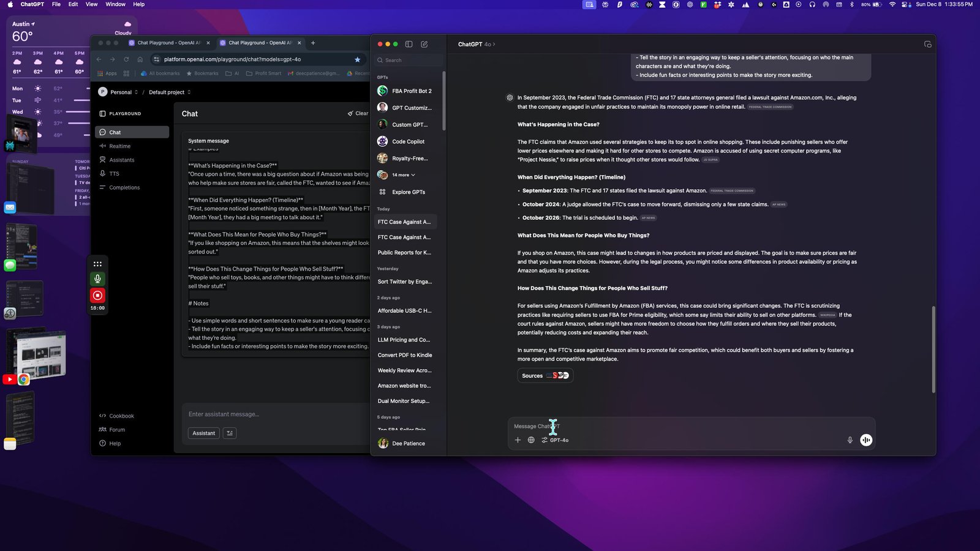Add an attachment with the plus icon
Viewport: 980px width, 551px height.
point(518,440)
